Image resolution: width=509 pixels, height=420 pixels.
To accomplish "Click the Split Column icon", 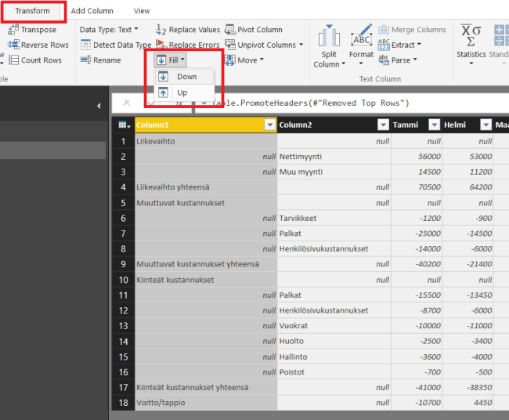I will click(329, 37).
